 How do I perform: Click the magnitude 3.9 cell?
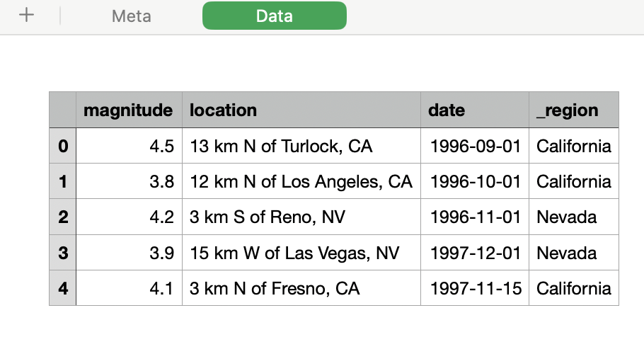coord(129,253)
